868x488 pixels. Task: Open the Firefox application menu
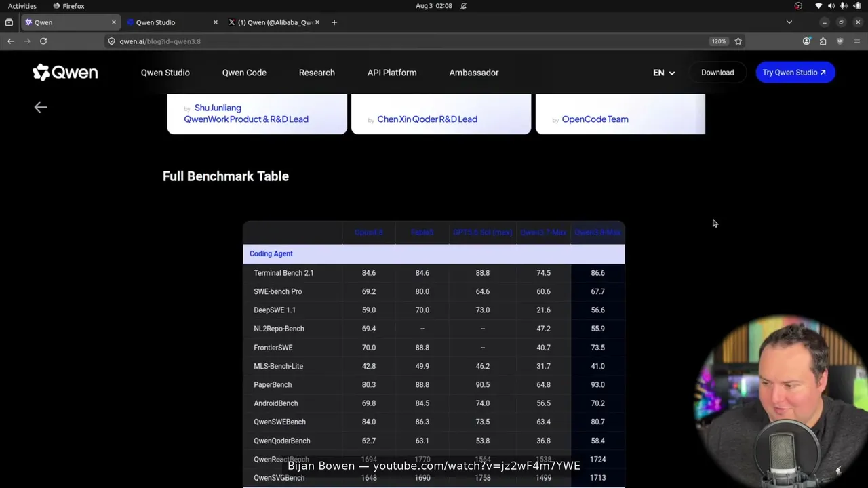click(856, 41)
